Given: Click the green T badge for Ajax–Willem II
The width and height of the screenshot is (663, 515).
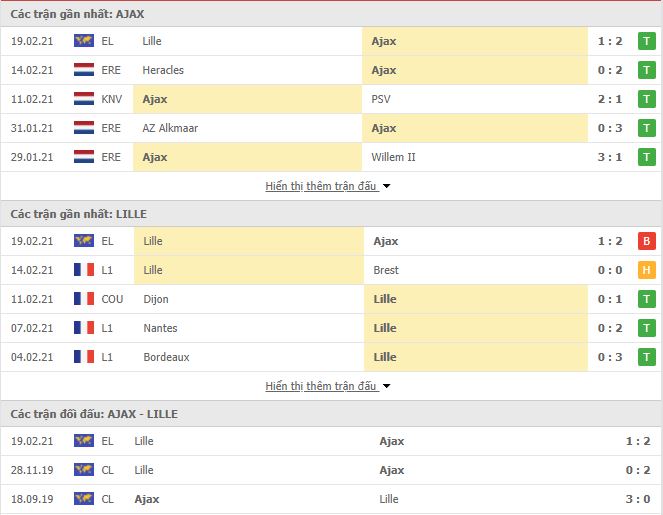Looking at the screenshot, I should (x=647, y=157).
